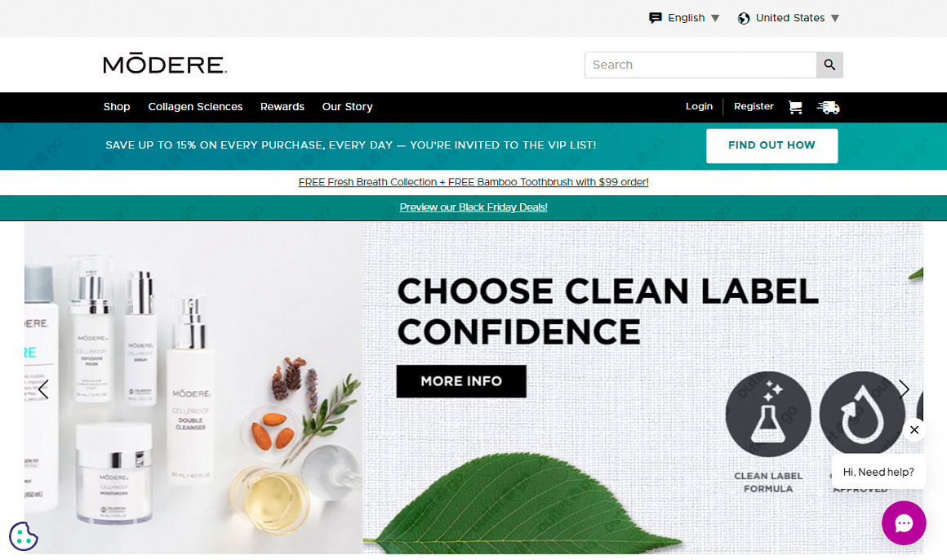
Task: Select the Rewards menu item
Action: tap(282, 106)
